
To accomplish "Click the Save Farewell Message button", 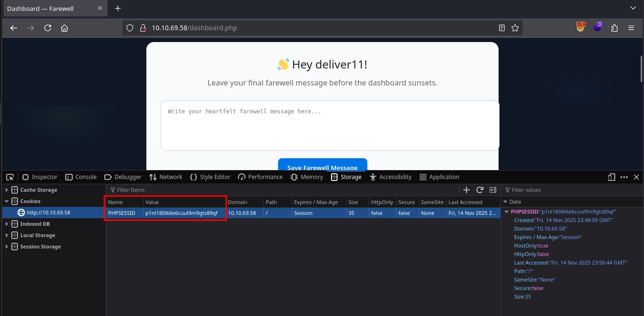I will point(322,165).
